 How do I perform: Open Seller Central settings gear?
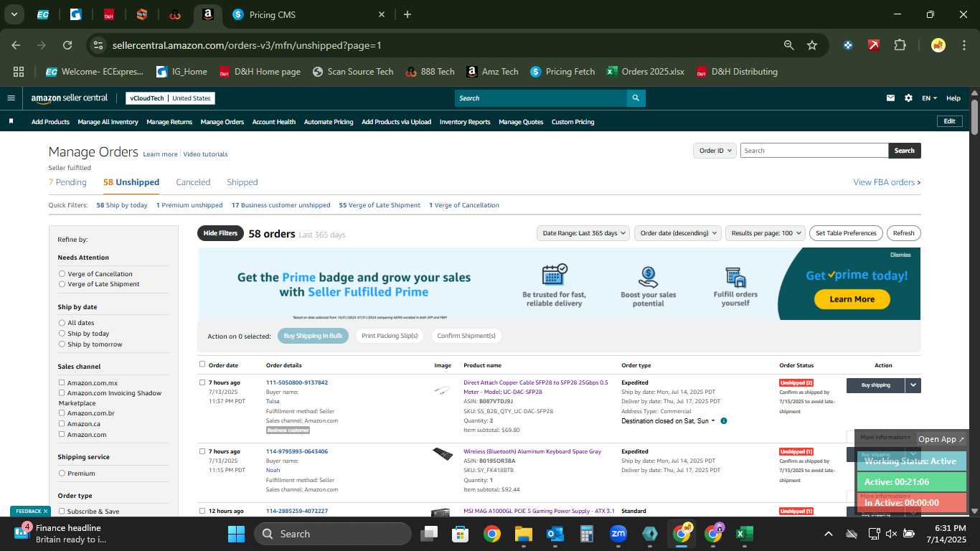tap(908, 98)
